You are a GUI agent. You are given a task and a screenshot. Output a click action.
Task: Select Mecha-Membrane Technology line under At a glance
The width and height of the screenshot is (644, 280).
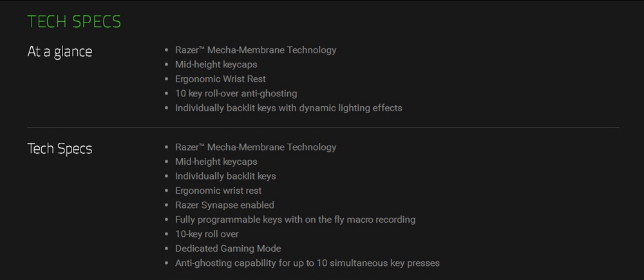(x=256, y=50)
